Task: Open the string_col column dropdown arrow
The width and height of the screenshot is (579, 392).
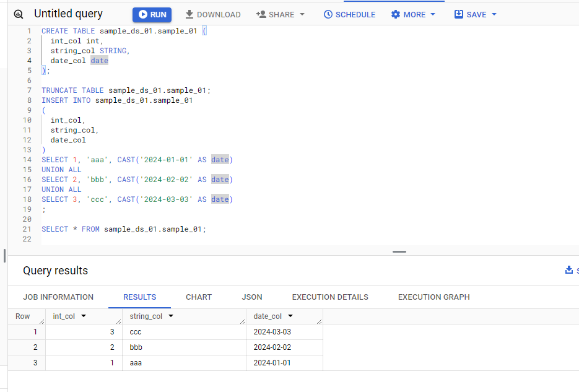Action: [x=170, y=316]
